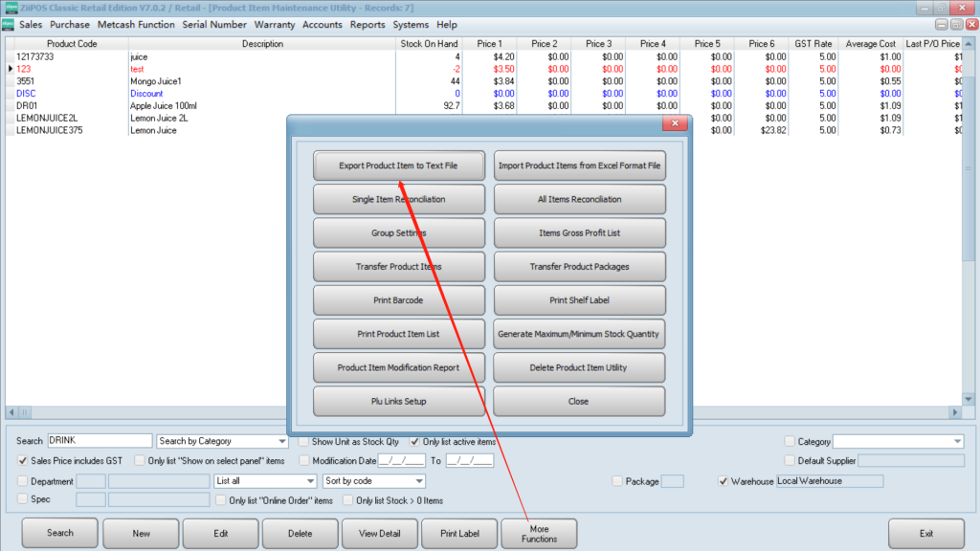This screenshot has height=551, width=980.
Task: Tick the Only list Stock > 0 Items checkbox
Action: coord(347,500)
